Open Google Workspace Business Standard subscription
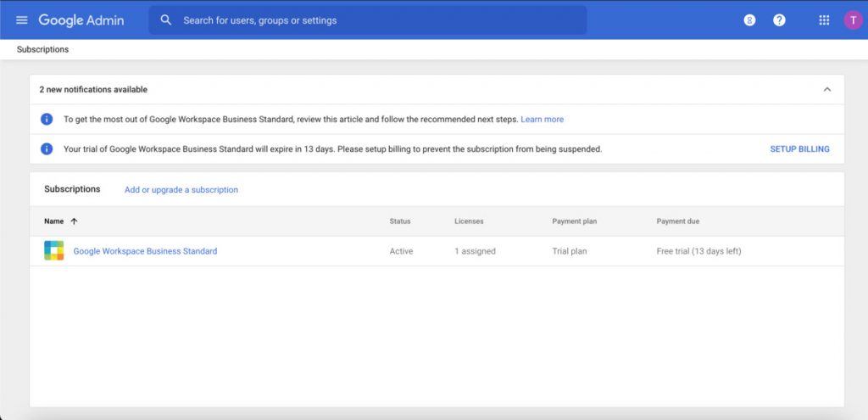Screen dimensions: 868x420 [145, 251]
